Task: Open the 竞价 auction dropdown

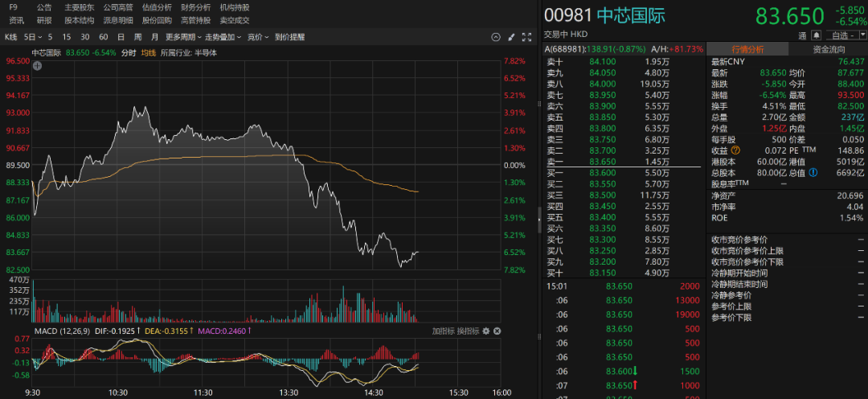Action: [x=258, y=37]
